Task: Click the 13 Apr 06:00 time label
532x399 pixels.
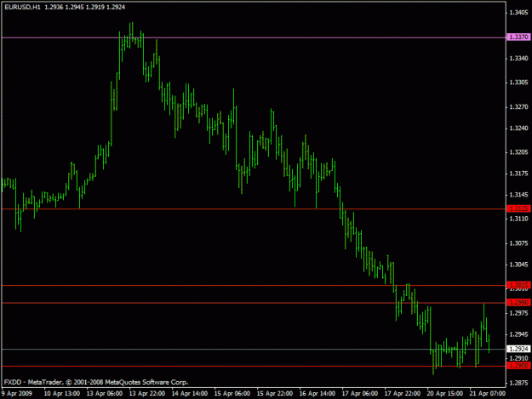Action: (x=105, y=393)
